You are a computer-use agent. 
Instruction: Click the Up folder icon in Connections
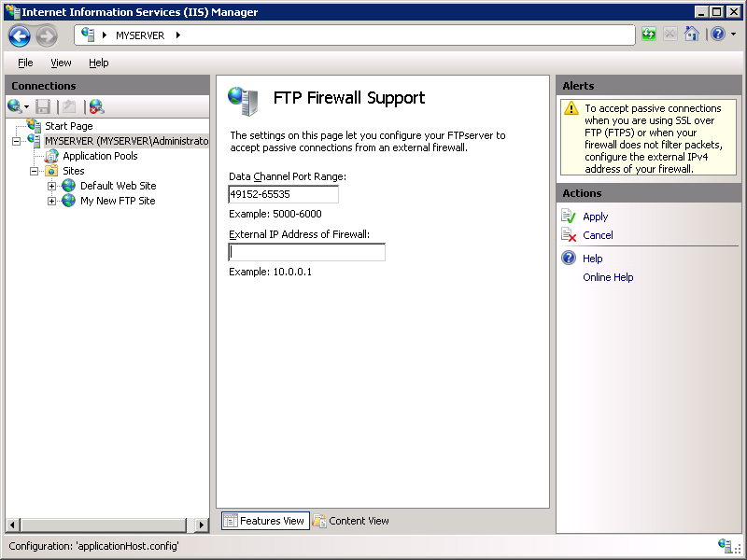point(69,106)
